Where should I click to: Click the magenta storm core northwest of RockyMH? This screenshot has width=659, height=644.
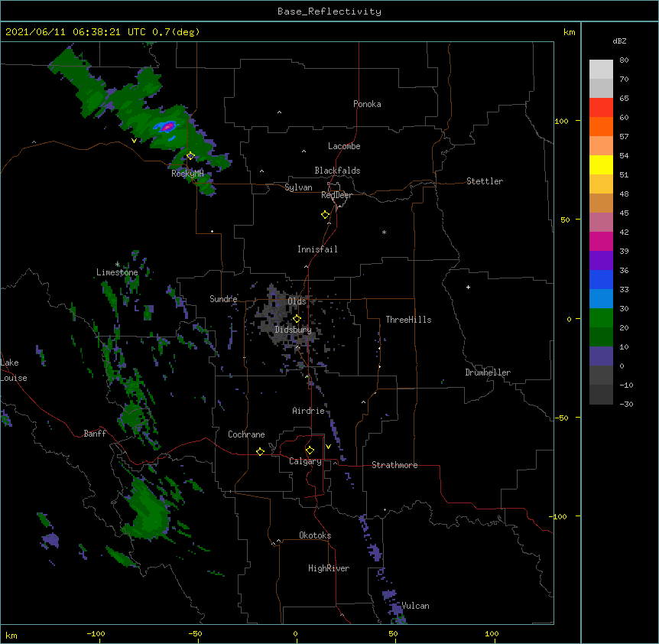(x=167, y=125)
